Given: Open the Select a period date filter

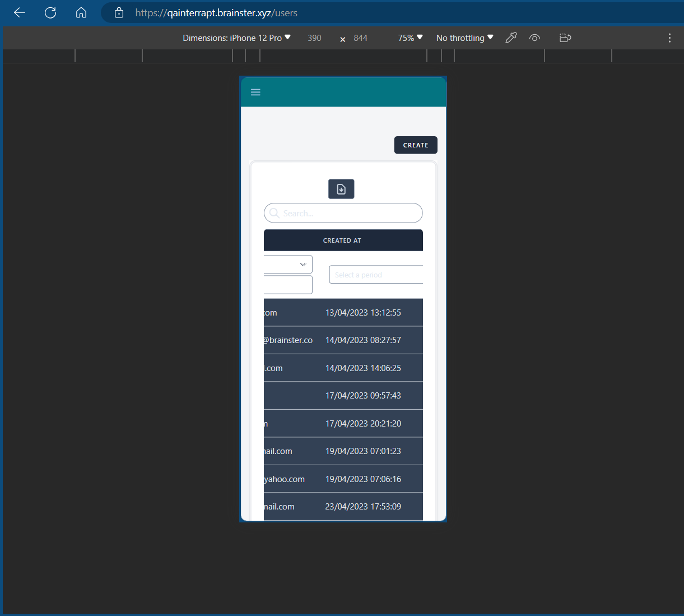Looking at the screenshot, I should [375, 275].
